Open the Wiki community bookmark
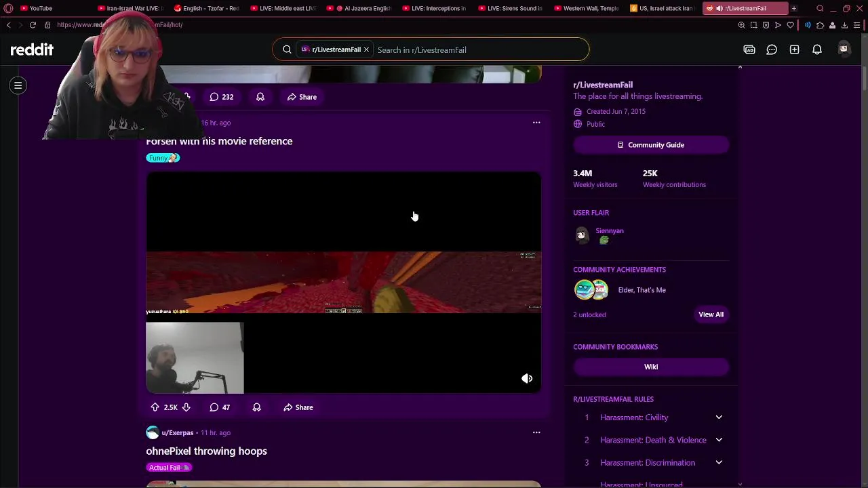This screenshot has height=488, width=868. pyautogui.click(x=651, y=367)
